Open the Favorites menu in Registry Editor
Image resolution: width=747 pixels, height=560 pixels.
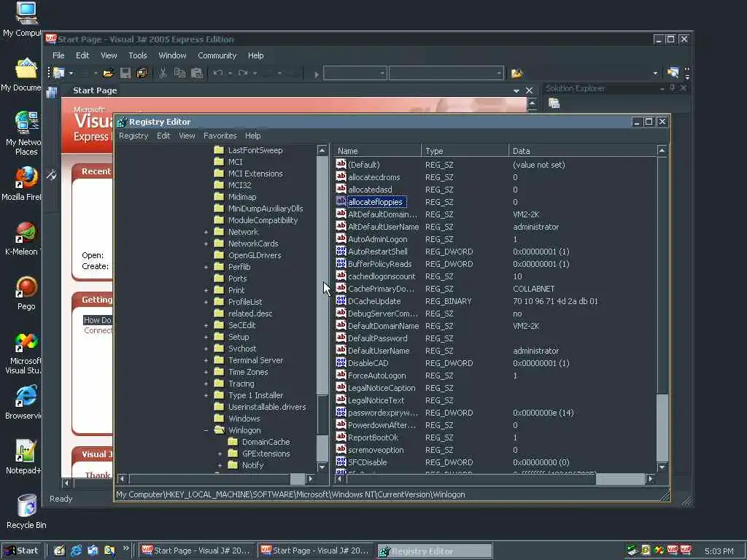point(220,136)
